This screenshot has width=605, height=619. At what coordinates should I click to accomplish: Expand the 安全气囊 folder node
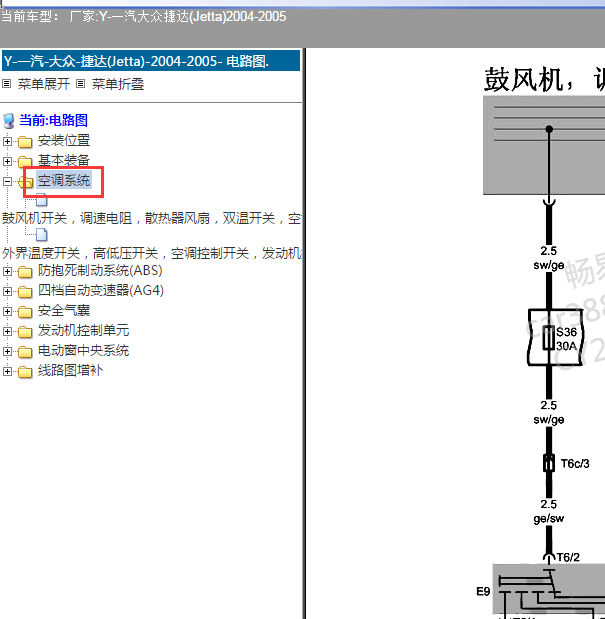(7, 311)
